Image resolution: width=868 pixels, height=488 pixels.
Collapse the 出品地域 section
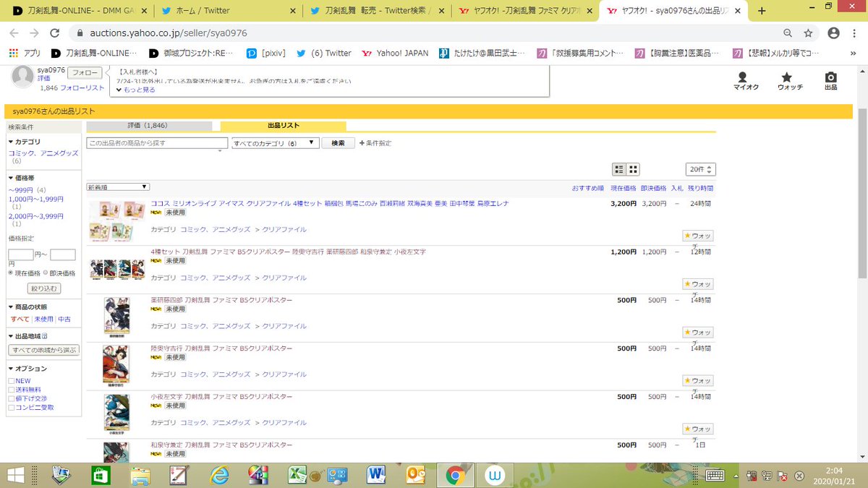[x=27, y=336]
